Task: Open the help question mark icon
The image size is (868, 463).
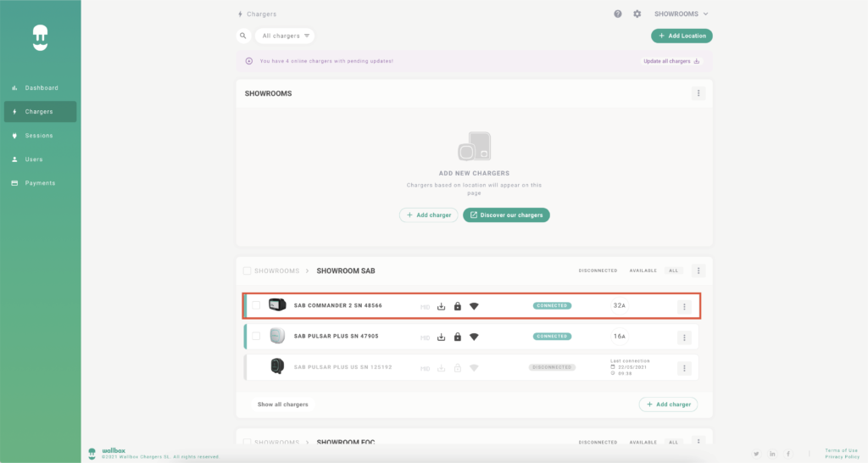Action: pyautogui.click(x=618, y=14)
